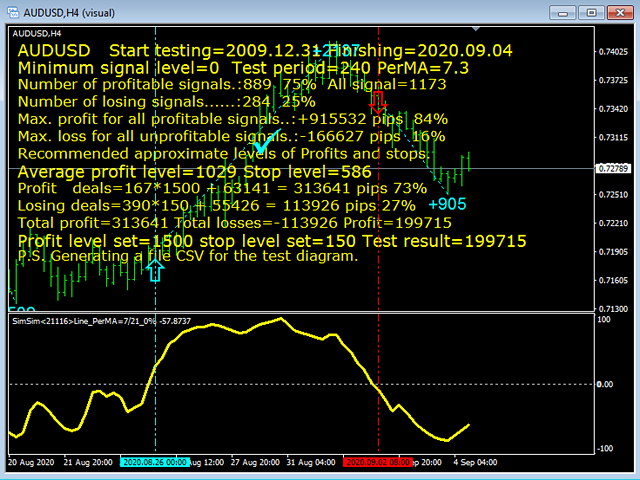
Task: Click the red down arrow sell signal
Action: [378, 102]
